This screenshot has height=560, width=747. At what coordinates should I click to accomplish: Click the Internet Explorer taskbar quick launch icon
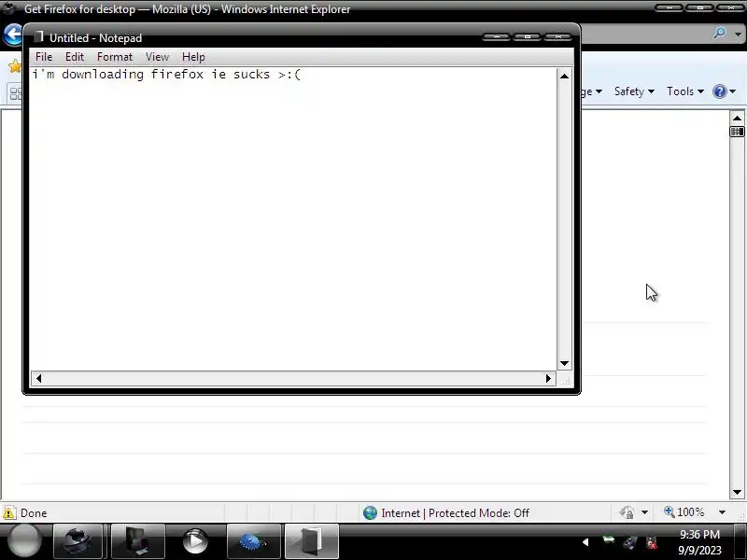78,541
